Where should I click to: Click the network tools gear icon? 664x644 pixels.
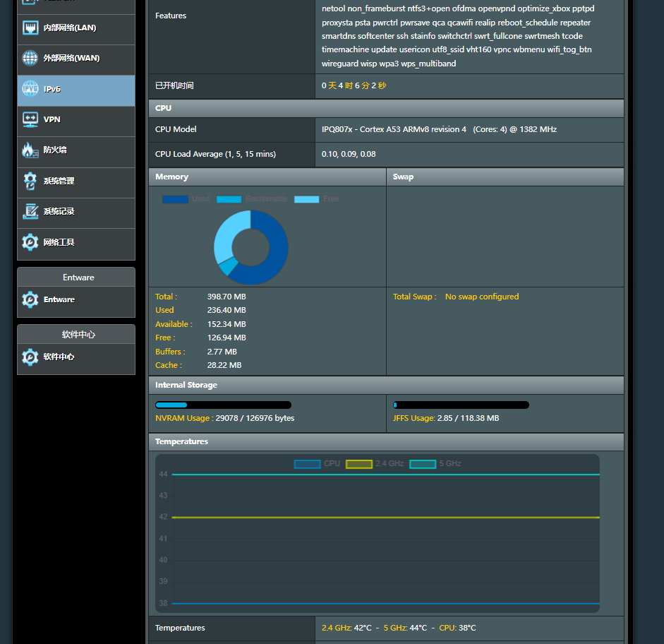tap(30, 242)
